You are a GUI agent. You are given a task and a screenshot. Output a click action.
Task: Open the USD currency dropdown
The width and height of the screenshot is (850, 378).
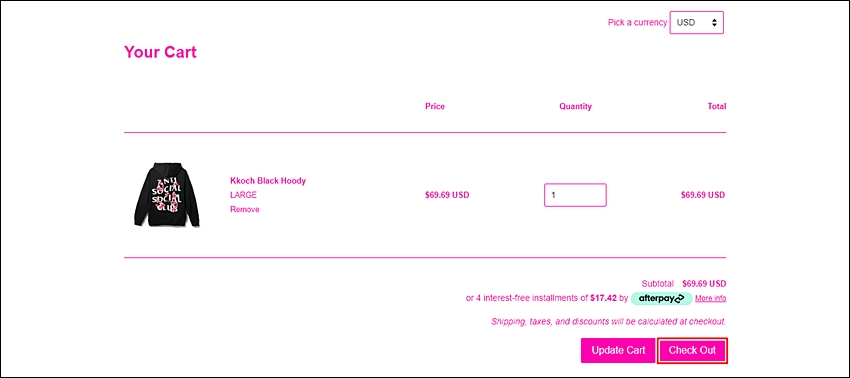pos(697,23)
